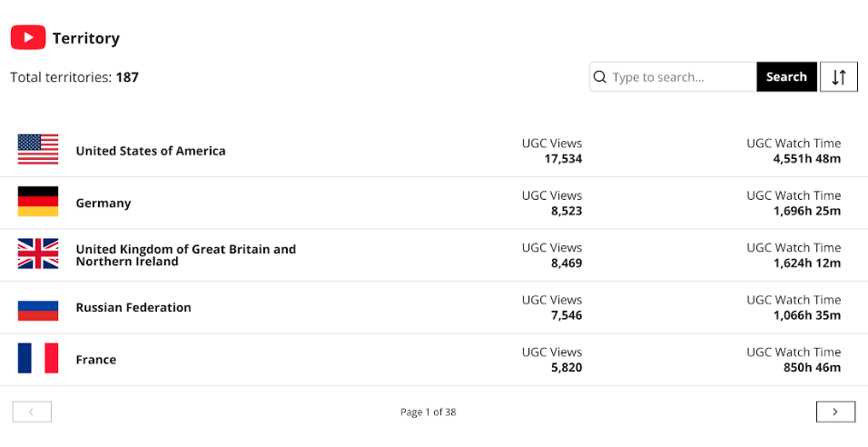Click the previous page left chevron

(32, 412)
